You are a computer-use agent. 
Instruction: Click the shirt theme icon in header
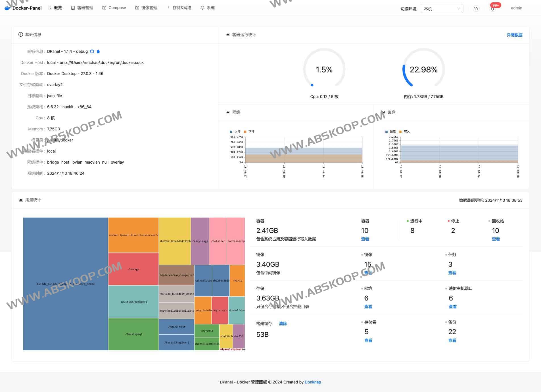pos(476,9)
